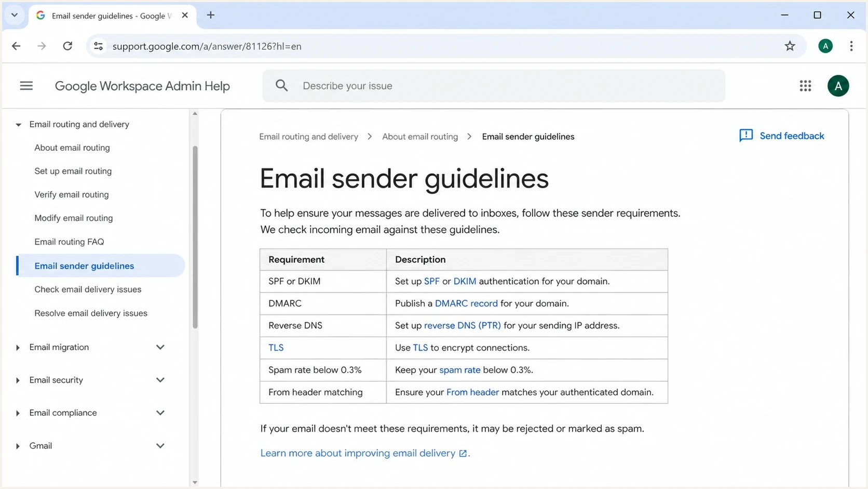Expand the Gmail triangle
868x489 pixels.
18,446
